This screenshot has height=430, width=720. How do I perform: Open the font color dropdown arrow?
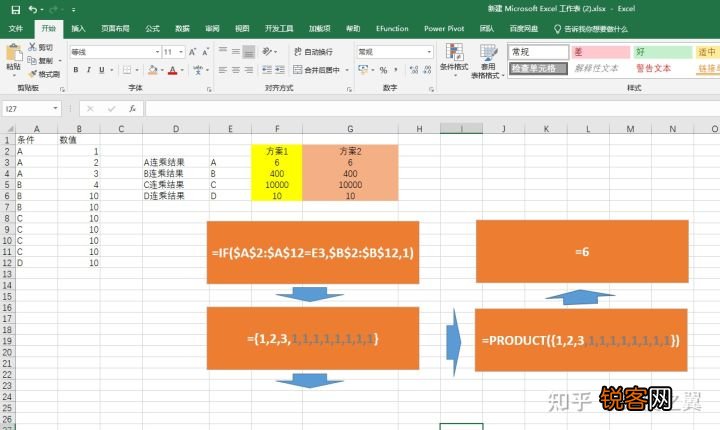point(182,70)
